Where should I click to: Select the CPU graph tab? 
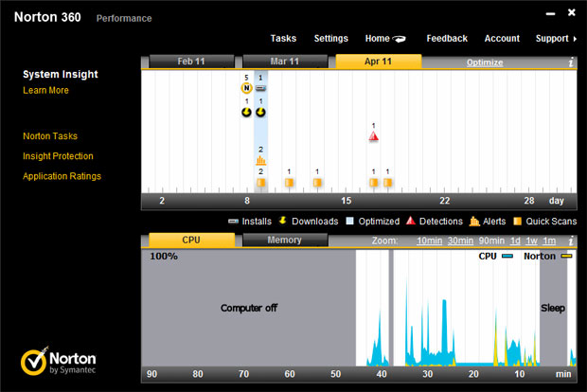coord(191,240)
